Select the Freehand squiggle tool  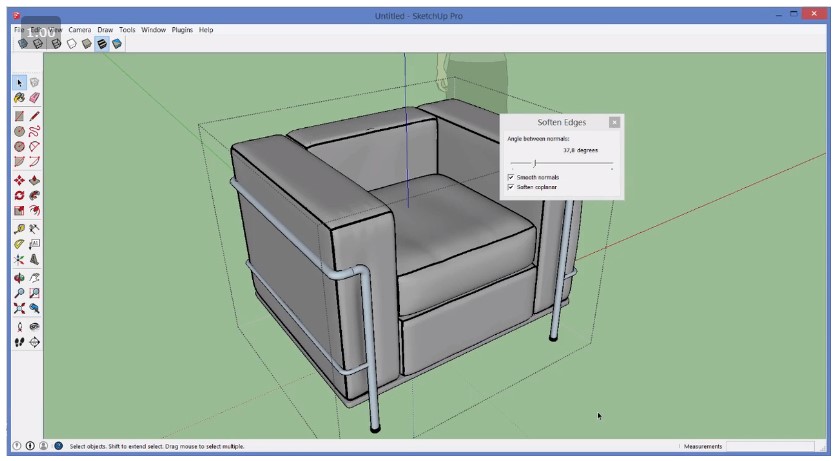35,131
